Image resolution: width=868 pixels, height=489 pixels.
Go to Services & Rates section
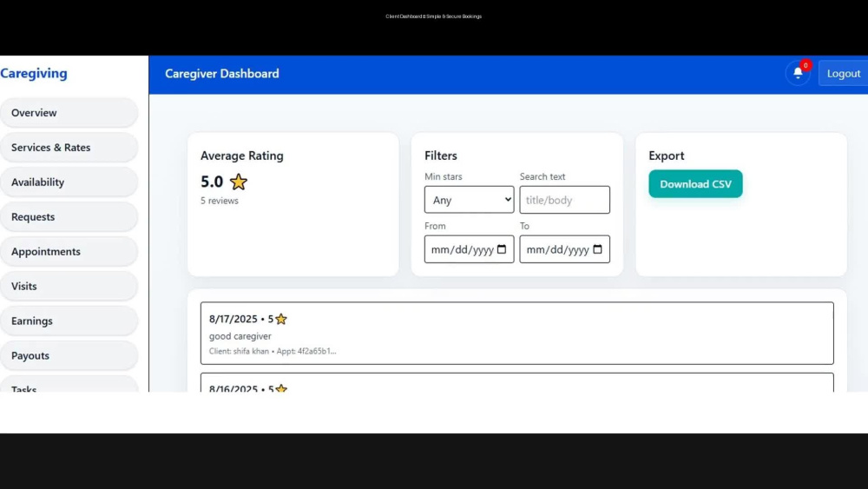69,148
